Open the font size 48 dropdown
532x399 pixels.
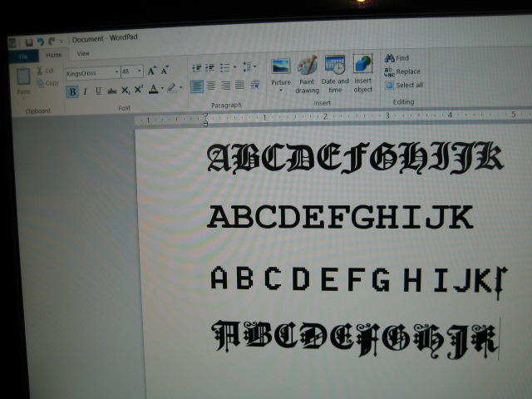pyautogui.click(x=139, y=71)
